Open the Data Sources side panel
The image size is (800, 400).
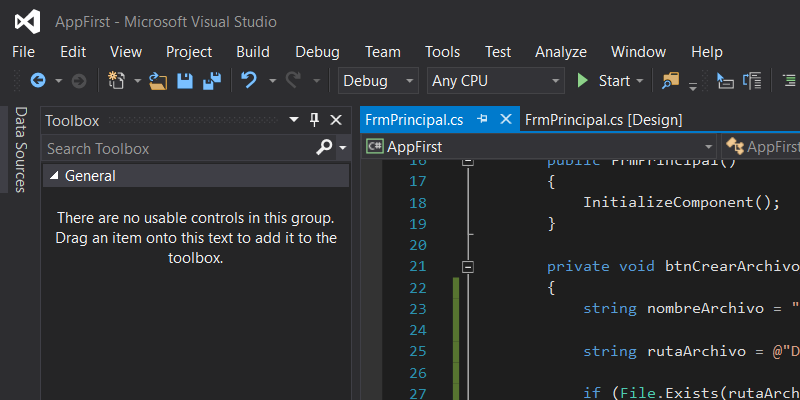click(20, 150)
